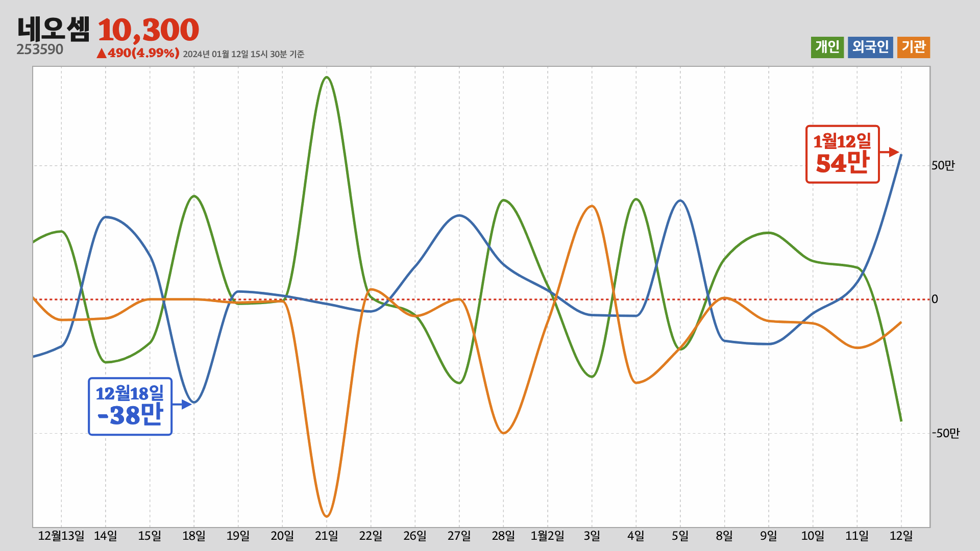Viewport: 980px width, 551px height.
Task: Click the blue line endpoint at 12일
Action: pyautogui.click(x=901, y=155)
